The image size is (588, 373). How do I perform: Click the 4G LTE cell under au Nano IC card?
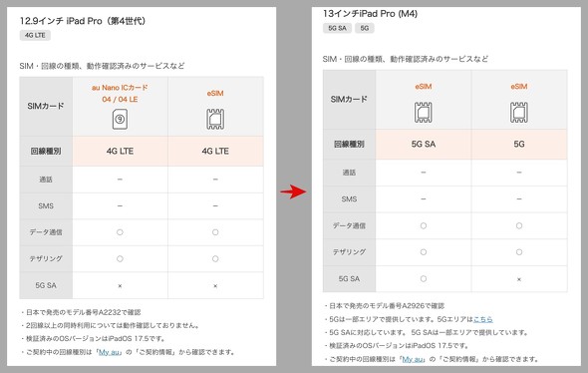click(120, 151)
